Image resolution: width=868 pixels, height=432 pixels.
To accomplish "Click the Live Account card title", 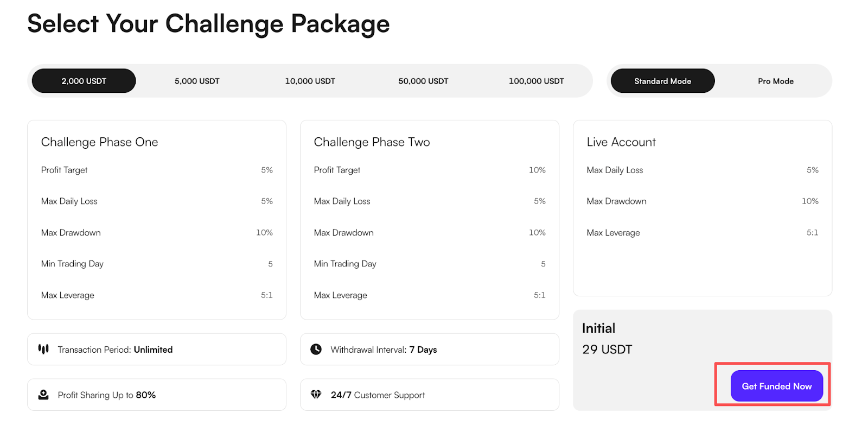I will (621, 142).
